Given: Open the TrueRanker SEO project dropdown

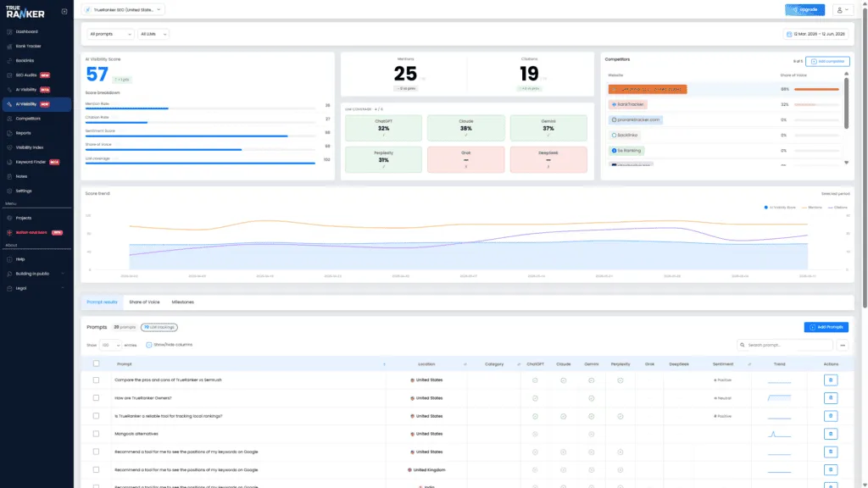Looking at the screenshot, I should coord(124,9).
